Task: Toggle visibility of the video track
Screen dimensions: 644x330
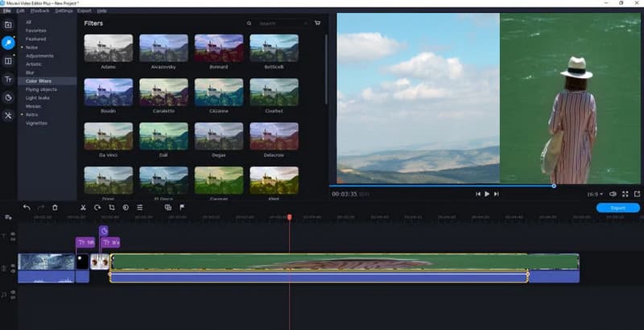Action: coord(13,266)
